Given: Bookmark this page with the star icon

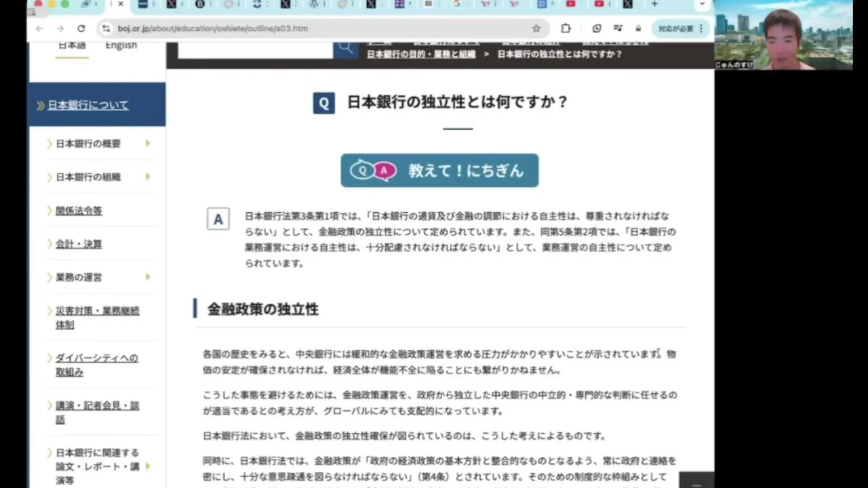Looking at the screenshot, I should point(536,28).
